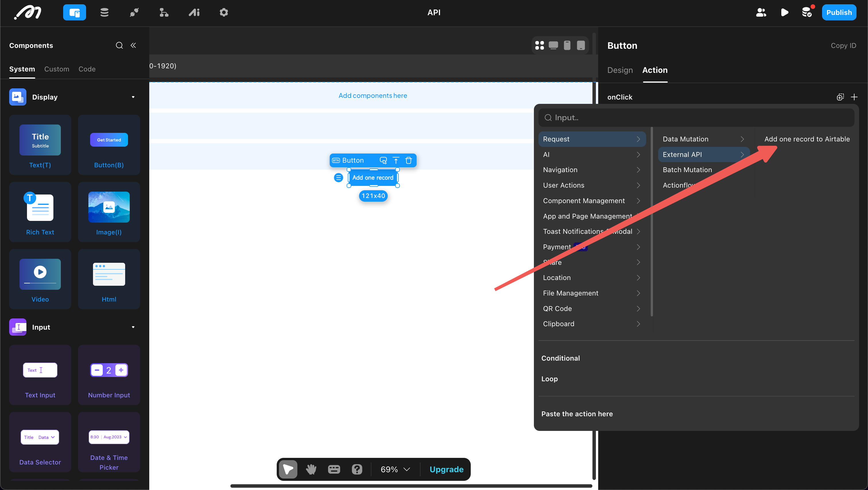
Task: Open the UI builder icon in top bar
Action: (x=74, y=12)
